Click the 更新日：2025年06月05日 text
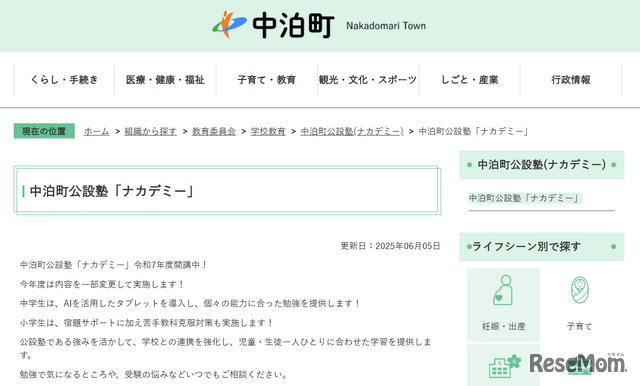The height and width of the screenshot is (386, 640). coord(390,246)
